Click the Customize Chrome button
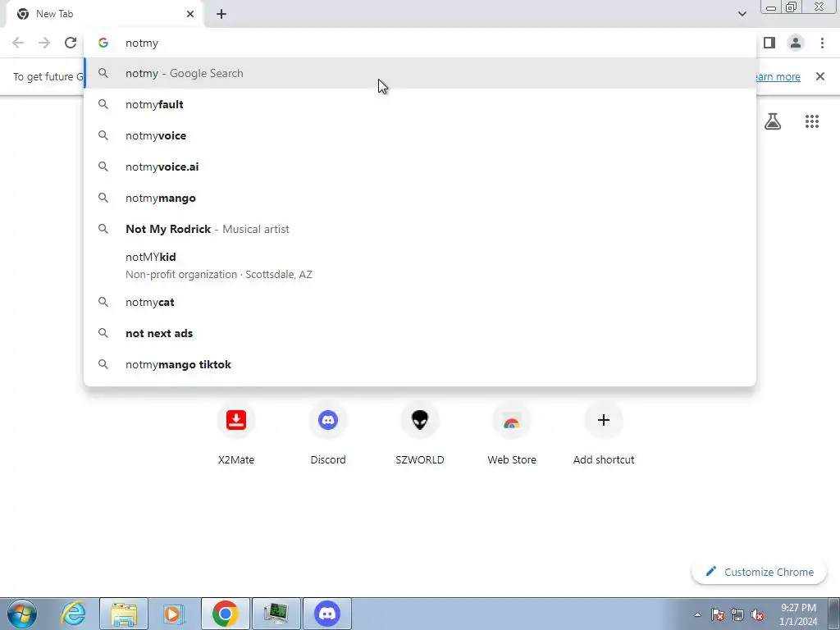The image size is (840, 630). (x=760, y=572)
